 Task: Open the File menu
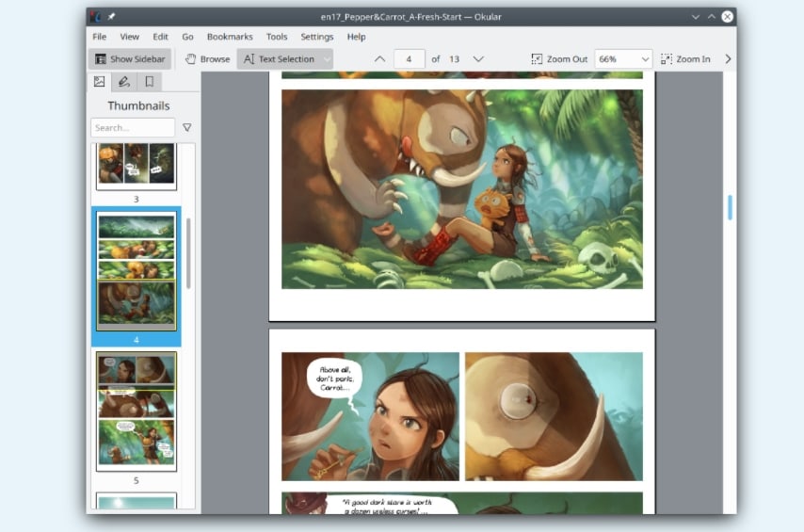click(100, 37)
